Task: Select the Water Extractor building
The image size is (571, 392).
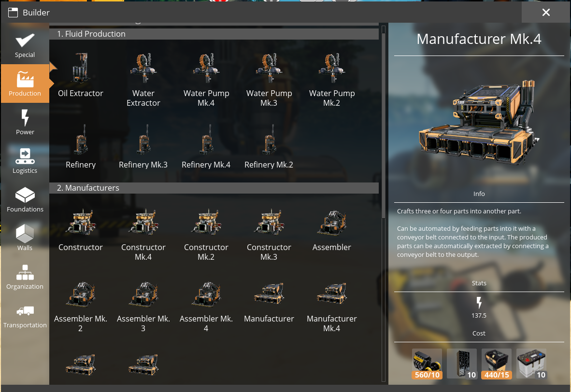Action: point(143,79)
